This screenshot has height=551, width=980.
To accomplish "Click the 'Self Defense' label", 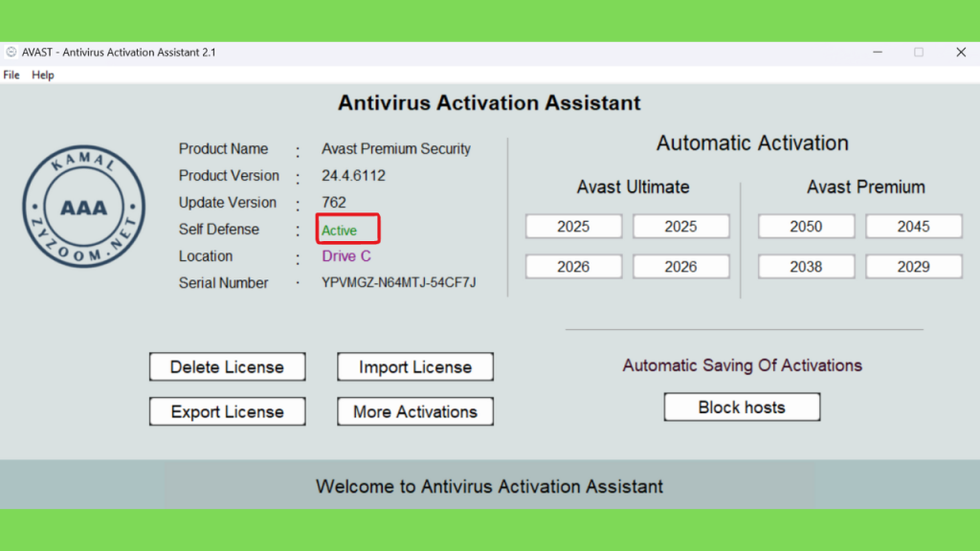I will 219,230.
